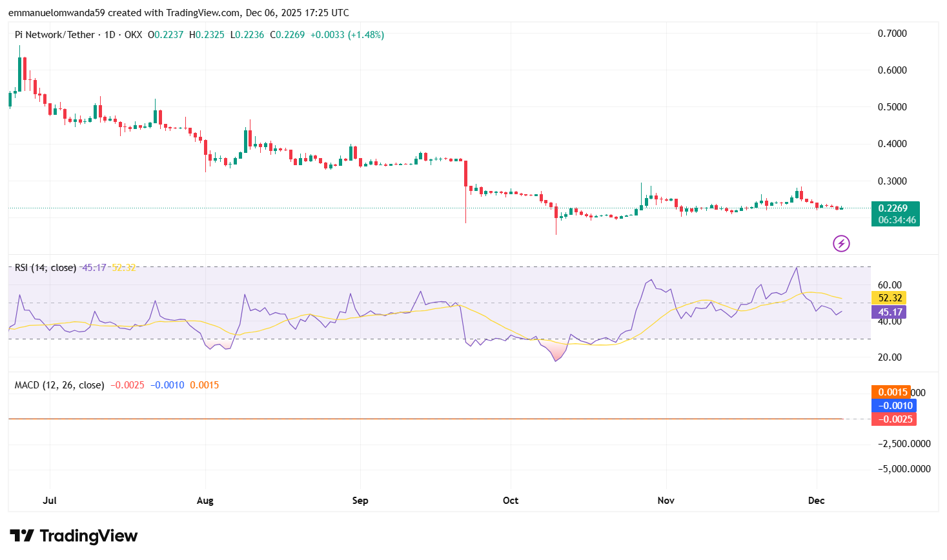Click the countdown timer 06:34:46
Screen dimensions: 947x560
(x=897, y=220)
